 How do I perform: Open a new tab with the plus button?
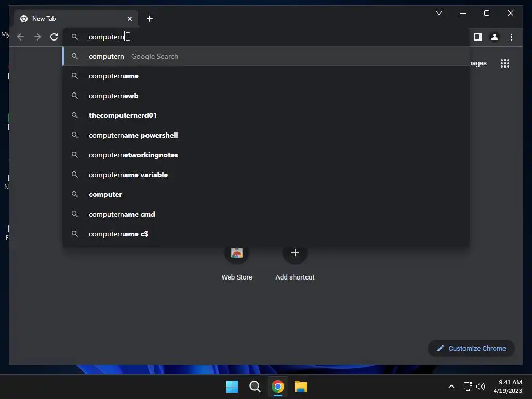[x=149, y=19]
